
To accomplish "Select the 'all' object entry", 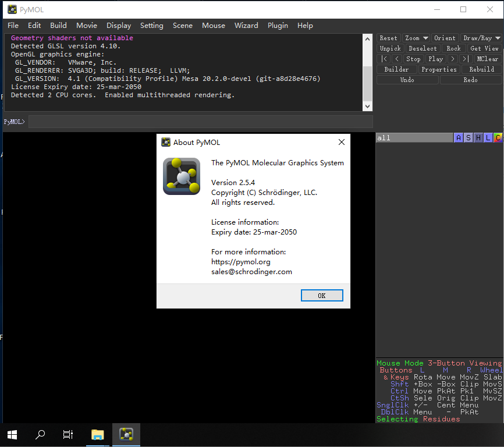I will (414, 138).
